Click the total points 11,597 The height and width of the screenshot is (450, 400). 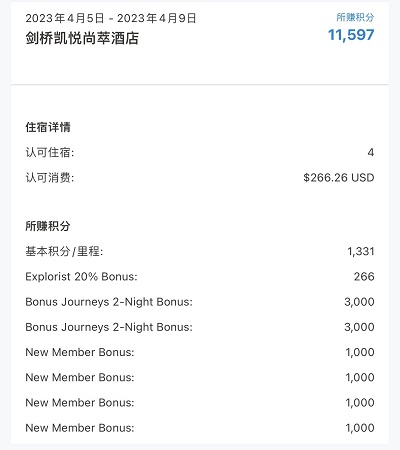pos(351,35)
